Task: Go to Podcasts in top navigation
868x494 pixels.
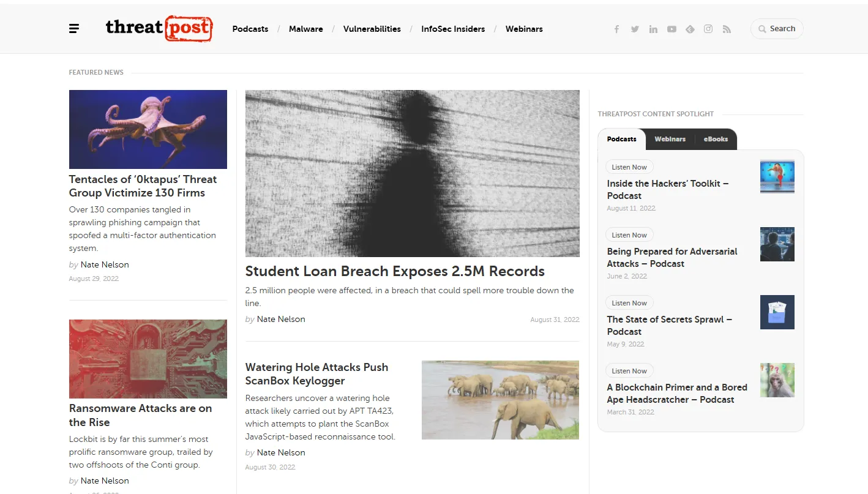Action: click(x=250, y=29)
